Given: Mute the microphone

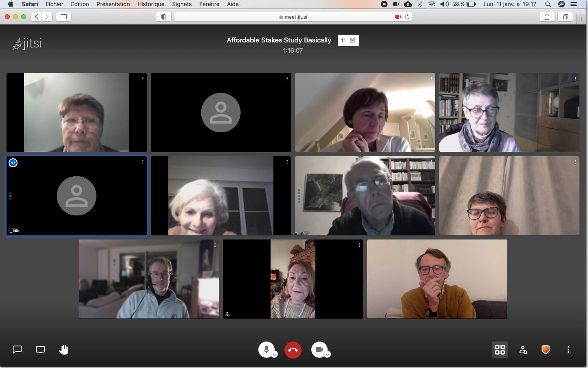Looking at the screenshot, I should [266, 350].
